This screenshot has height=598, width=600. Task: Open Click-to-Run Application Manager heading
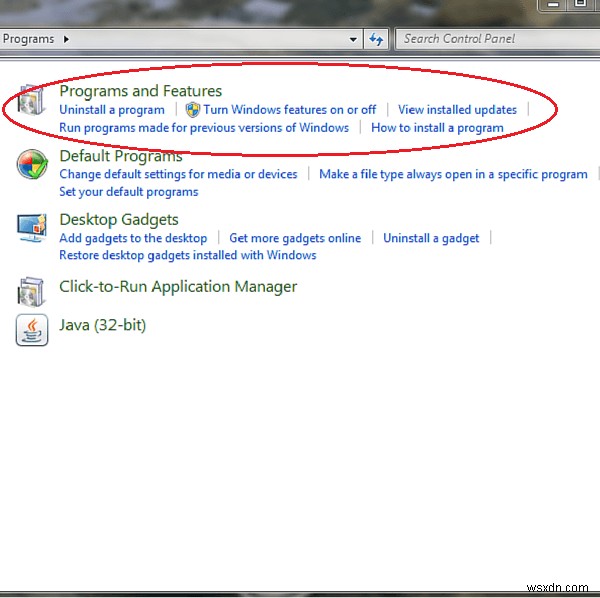(x=178, y=287)
